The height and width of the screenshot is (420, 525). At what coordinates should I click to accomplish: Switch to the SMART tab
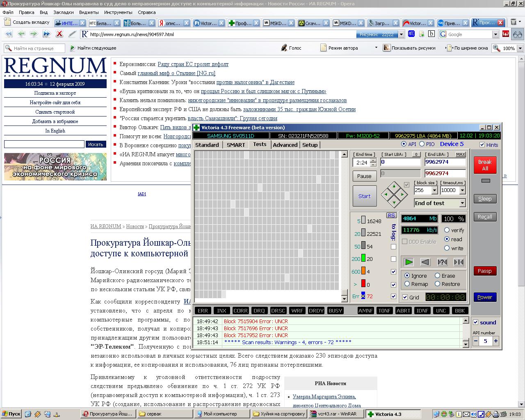click(236, 145)
